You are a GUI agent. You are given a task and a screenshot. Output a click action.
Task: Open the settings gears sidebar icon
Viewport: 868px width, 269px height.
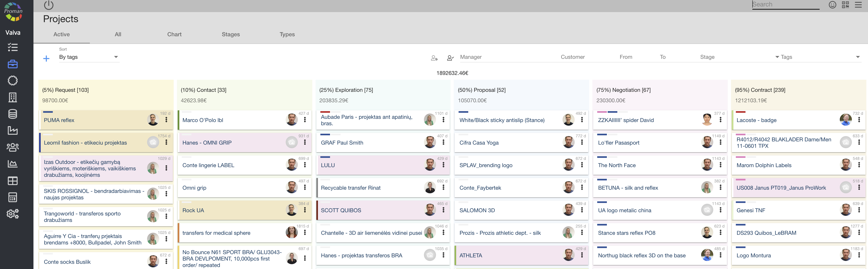point(12,214)
